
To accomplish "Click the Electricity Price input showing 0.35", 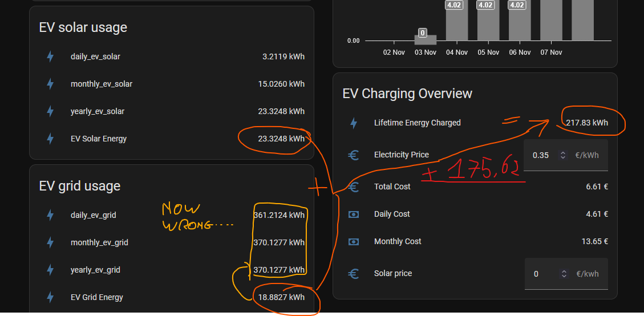I will coord(566,155).
